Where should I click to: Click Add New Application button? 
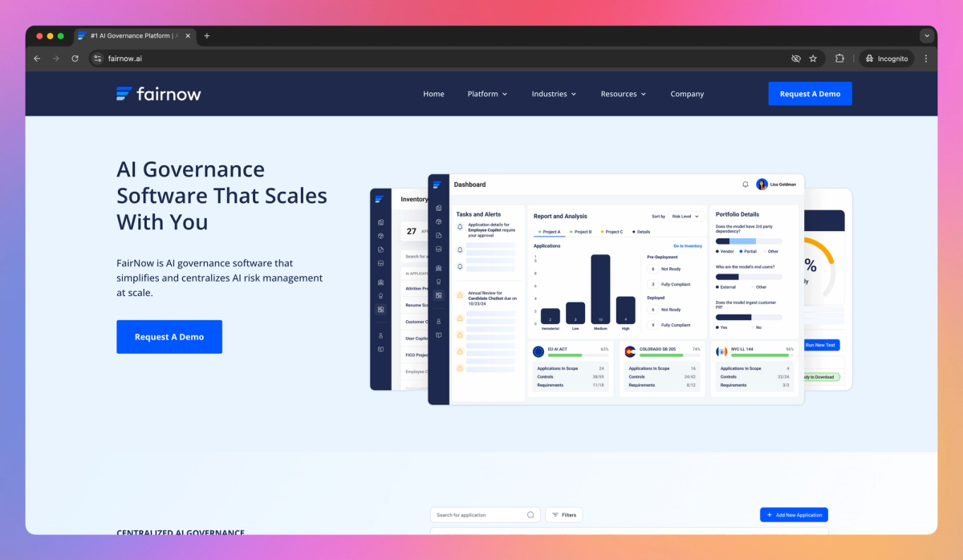tap(794, 515)
